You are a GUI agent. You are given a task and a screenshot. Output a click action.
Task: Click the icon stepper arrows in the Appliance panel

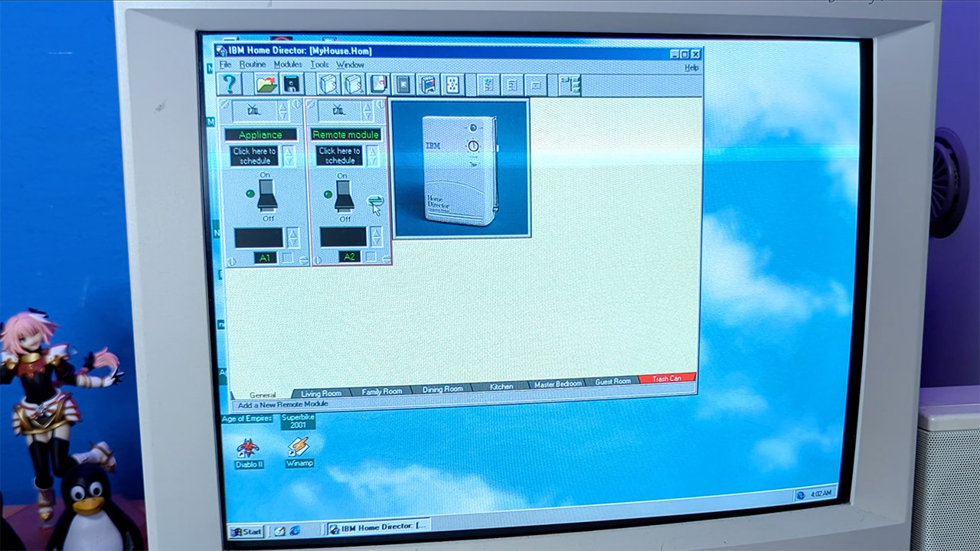click(283, 111)
